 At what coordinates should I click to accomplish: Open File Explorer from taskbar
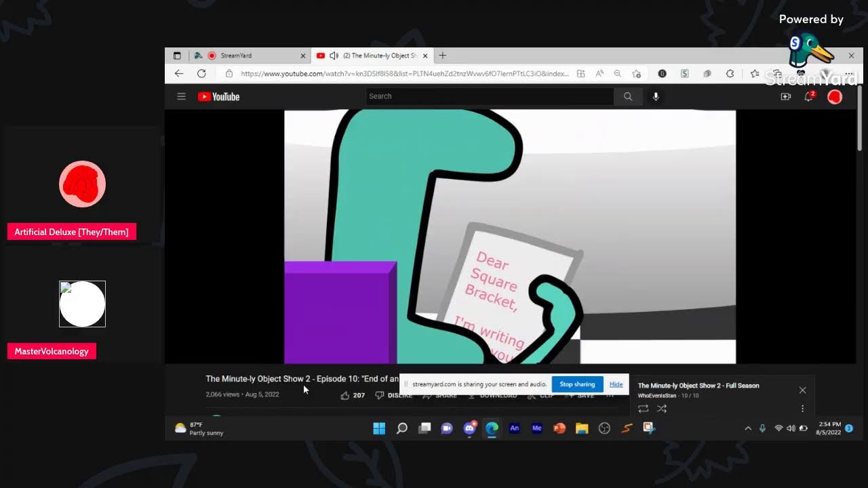pyautogui.click(x=582, y=428)
